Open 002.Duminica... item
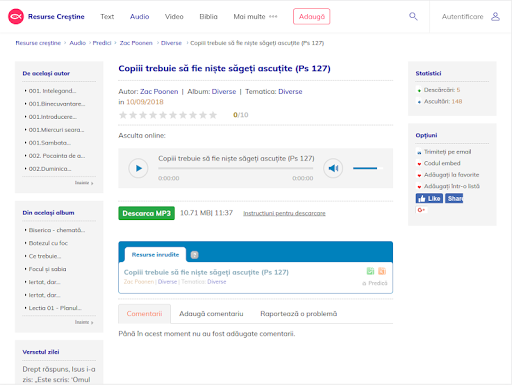This screenshot has height=385, width=512. tap(50, 169)
